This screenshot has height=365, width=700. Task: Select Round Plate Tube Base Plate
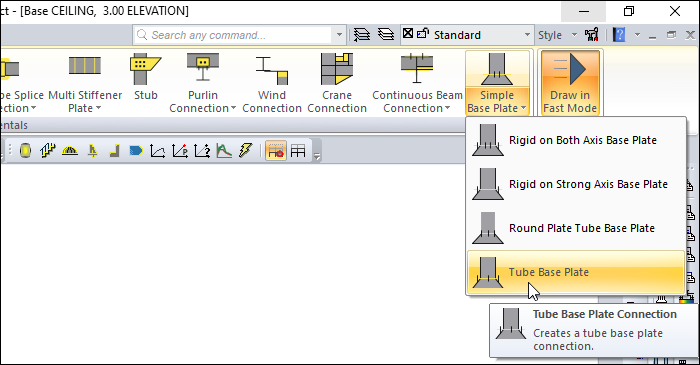(x=576, y=228)
